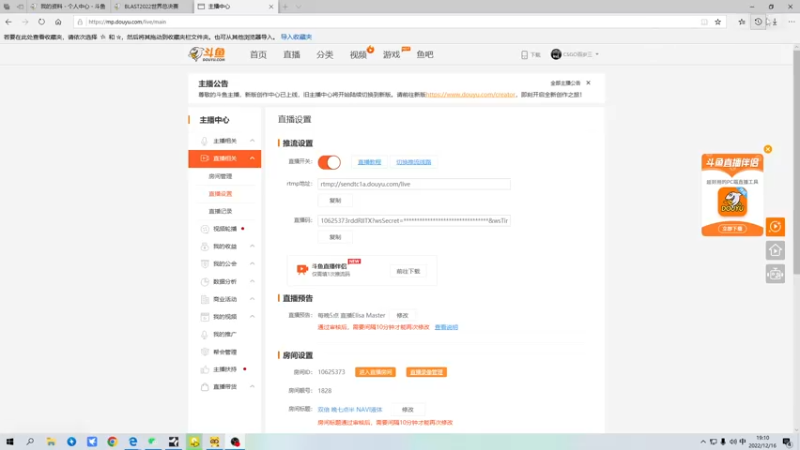Open the browser history icon
Image resolution: width=800 pixels, height=450 pixels.
point(758,22)
